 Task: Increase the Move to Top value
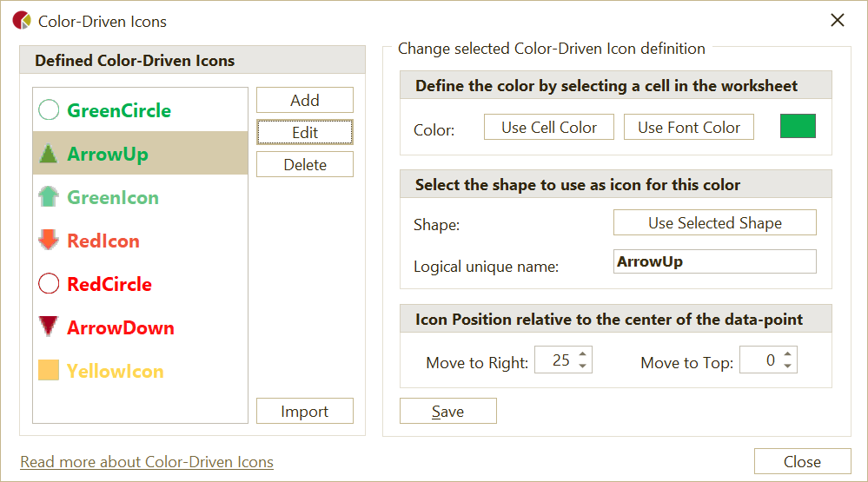click(x=788, y=354)
